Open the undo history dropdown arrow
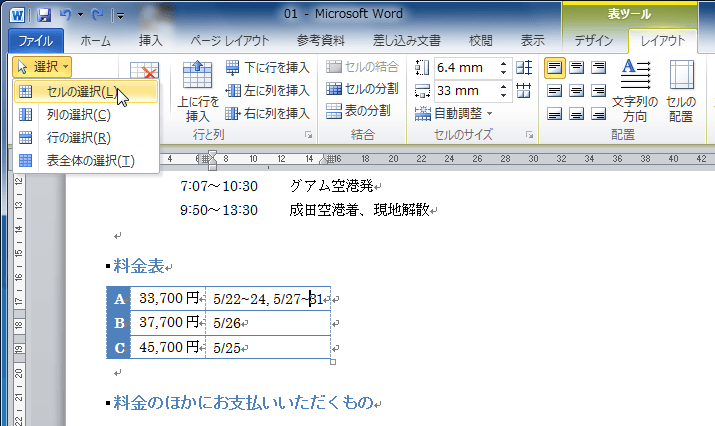 (x=80, y=15)
